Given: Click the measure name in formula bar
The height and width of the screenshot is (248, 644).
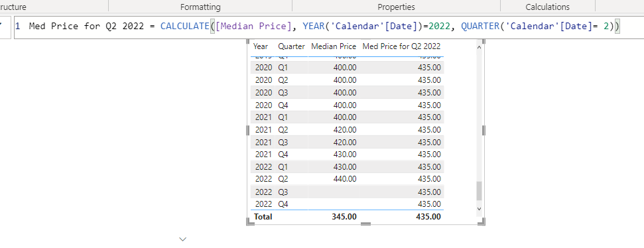Looking at the screenshot, I should (x=86, y=27).
